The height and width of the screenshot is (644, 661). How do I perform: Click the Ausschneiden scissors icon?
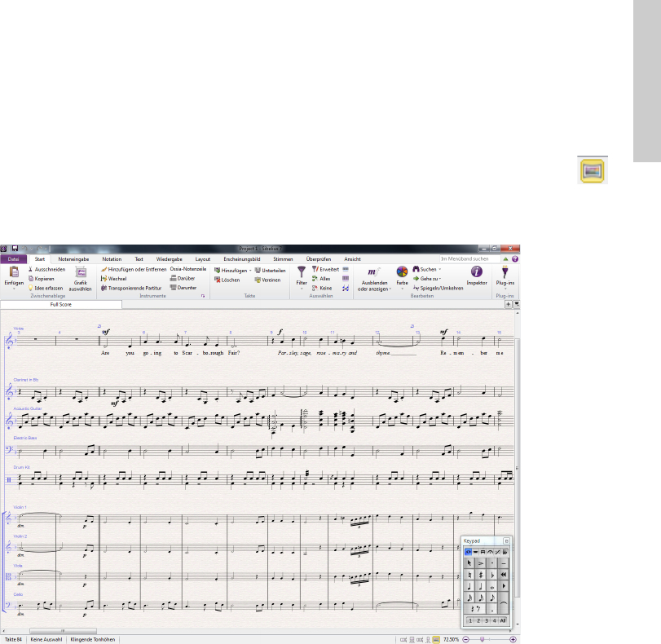coord(30,269)
